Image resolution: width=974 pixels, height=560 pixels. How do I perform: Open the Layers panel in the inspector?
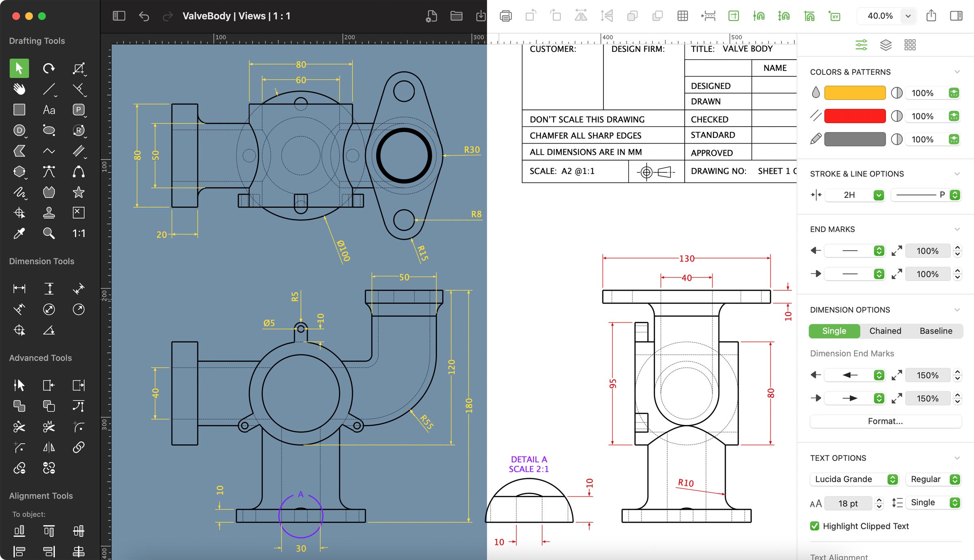pos(886,45)
